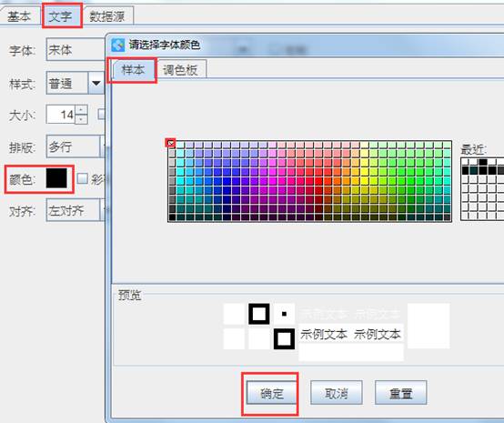Image resolution: width=504 pixels, height=423 pixels.
Task: Click the 重置 reset button
Action: pos(400,393)
